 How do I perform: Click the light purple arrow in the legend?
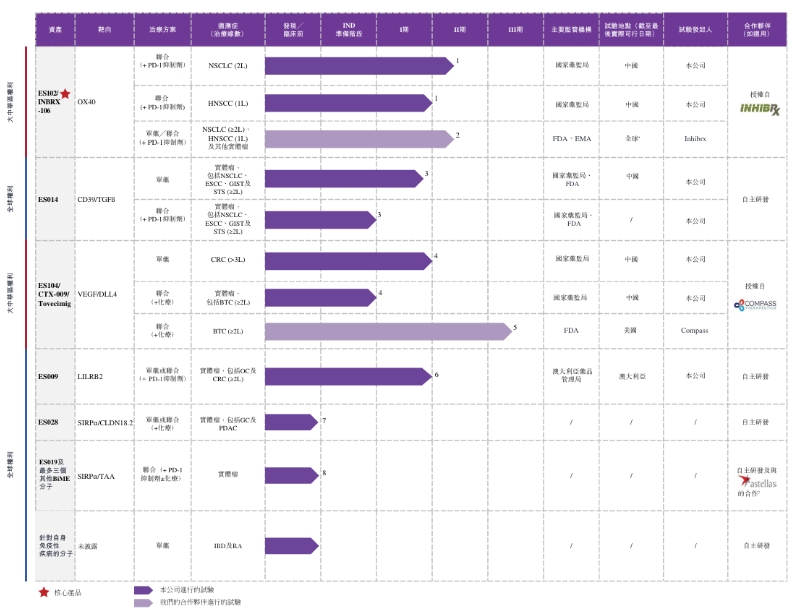tap(143, 602)
